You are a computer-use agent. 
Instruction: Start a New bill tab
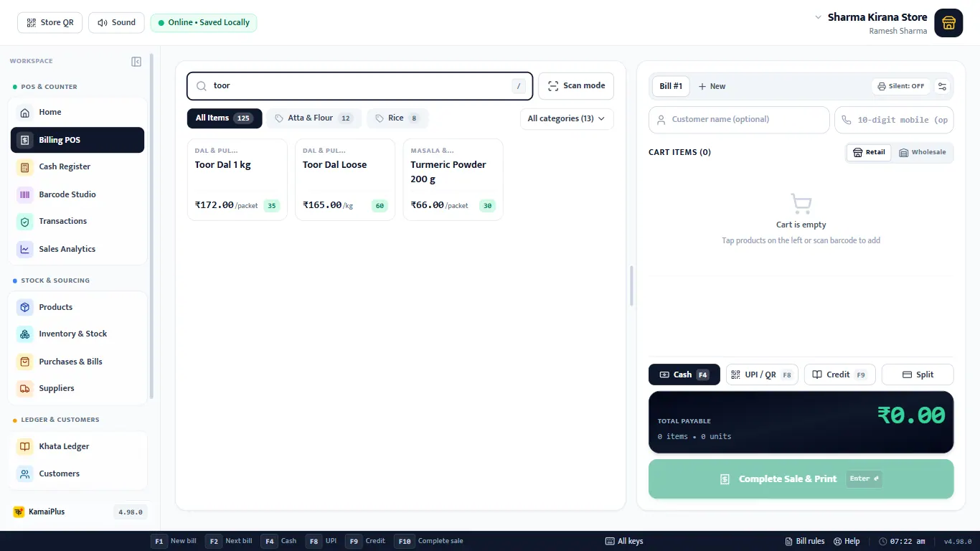712,86
